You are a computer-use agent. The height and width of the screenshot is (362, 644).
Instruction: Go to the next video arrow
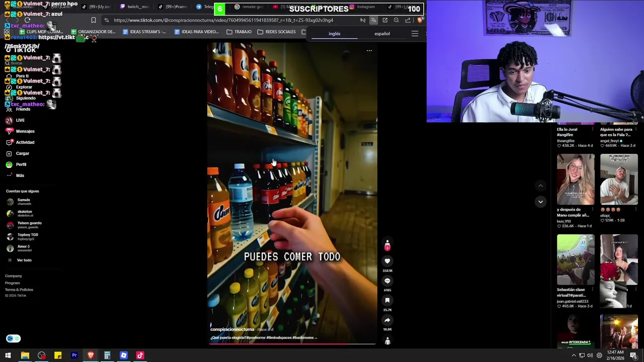pos(540,202)
